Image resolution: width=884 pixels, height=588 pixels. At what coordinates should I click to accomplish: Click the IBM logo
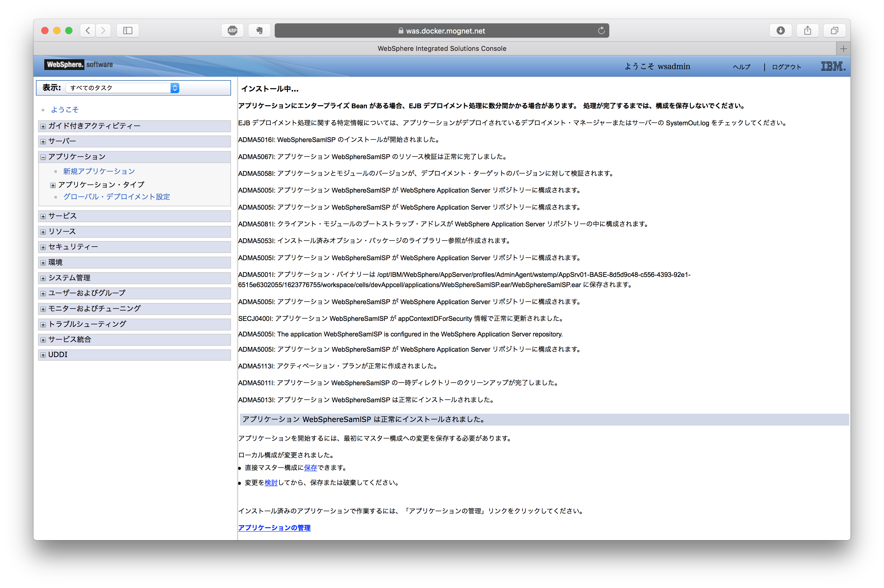coord(832,66)
